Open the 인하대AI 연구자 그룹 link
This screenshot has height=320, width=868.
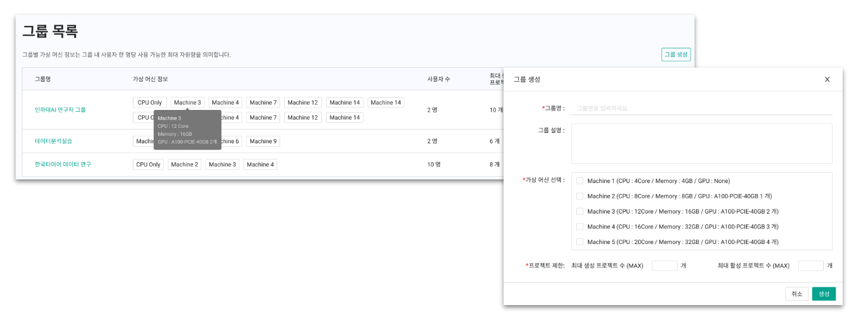[x=60, y=109]
